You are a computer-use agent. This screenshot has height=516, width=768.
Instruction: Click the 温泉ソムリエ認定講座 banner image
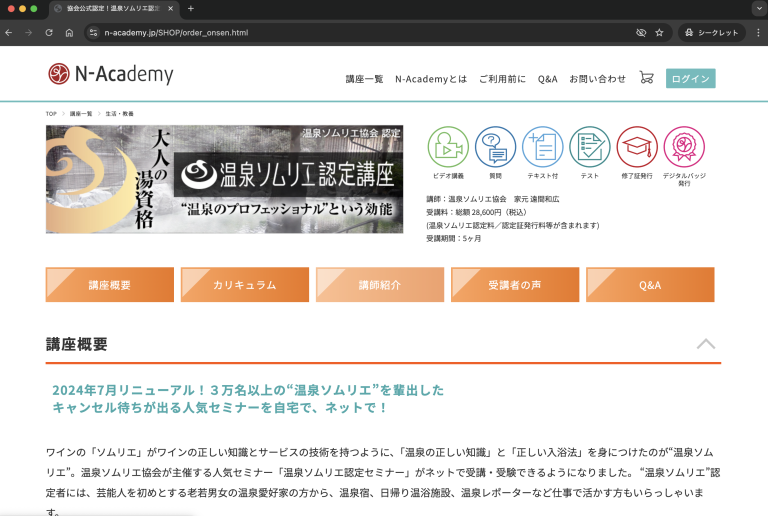point(224,179)
